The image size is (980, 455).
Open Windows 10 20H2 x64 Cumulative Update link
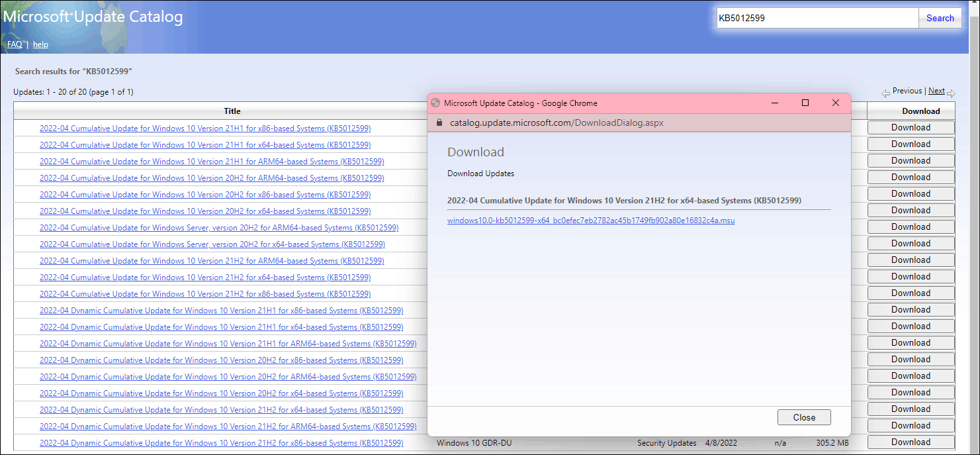click(x=205, y=211)
